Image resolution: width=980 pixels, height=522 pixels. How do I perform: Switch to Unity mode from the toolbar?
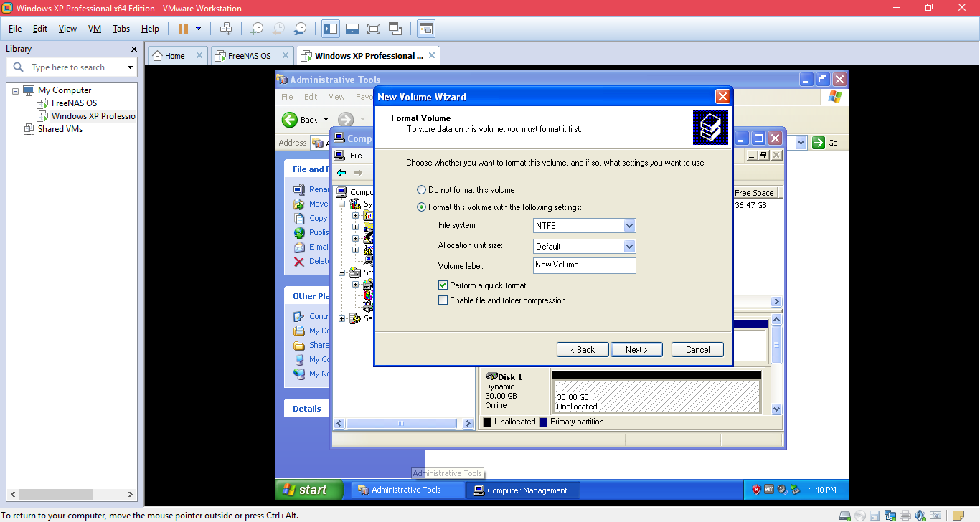coord(395,29)
